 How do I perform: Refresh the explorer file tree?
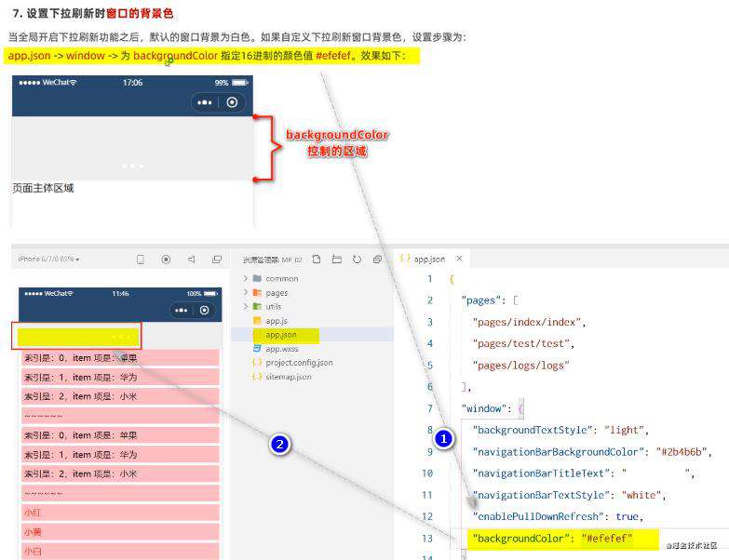tap(358, 260)
